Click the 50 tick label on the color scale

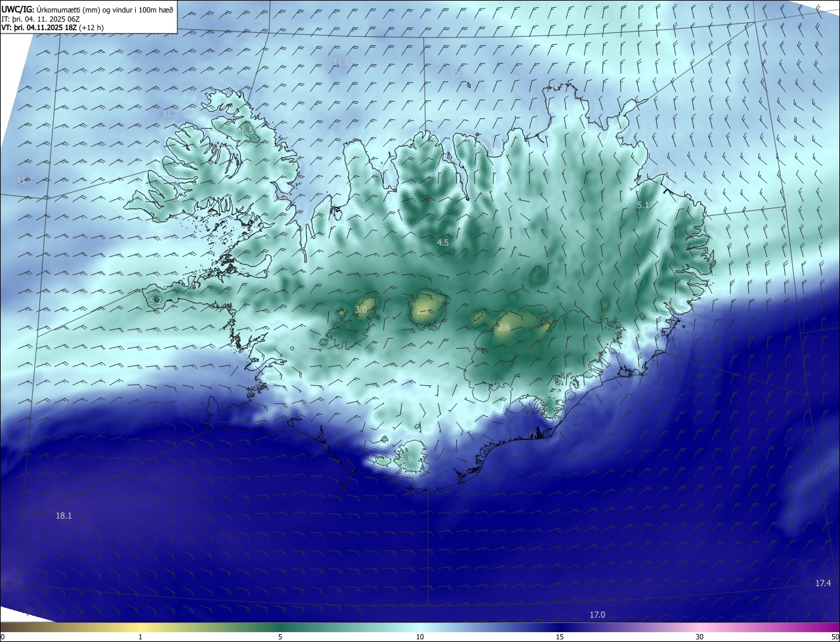click(835, 637)
